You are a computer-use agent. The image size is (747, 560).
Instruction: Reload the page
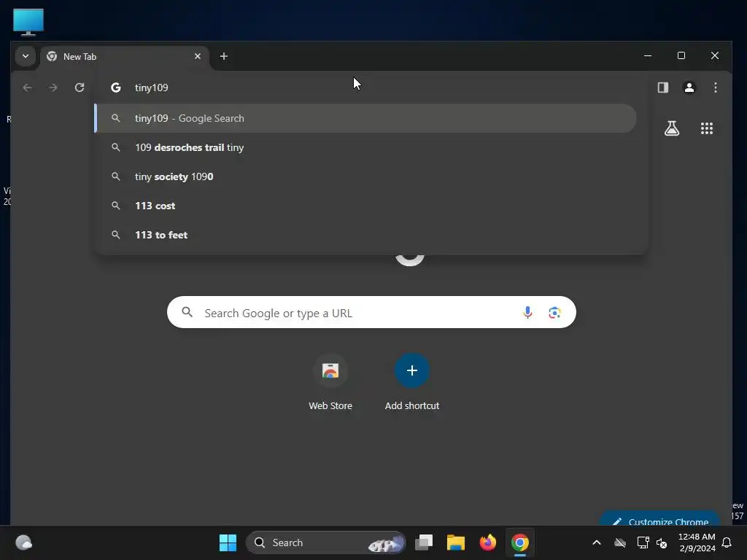point(80,87)
